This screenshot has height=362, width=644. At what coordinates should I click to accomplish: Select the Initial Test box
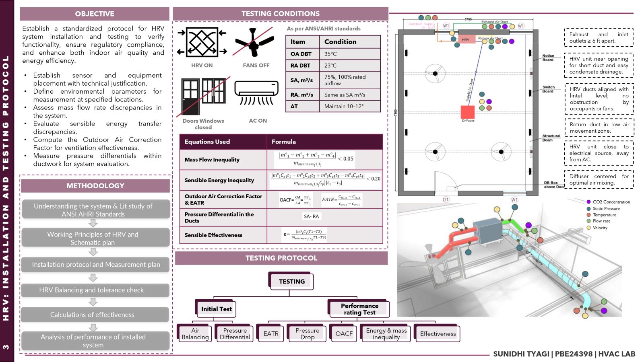(216, 309)
